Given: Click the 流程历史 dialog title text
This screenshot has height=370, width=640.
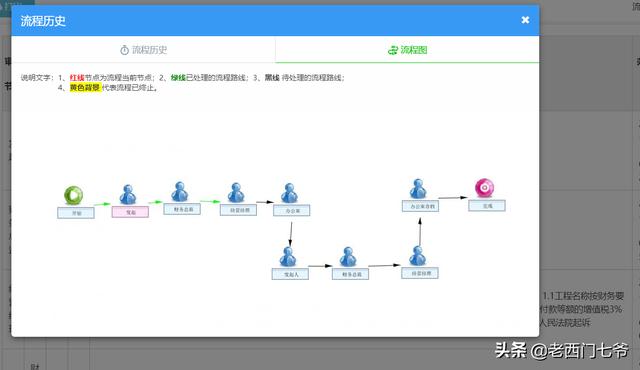Looking at the screenshot, I should (43, 21).
